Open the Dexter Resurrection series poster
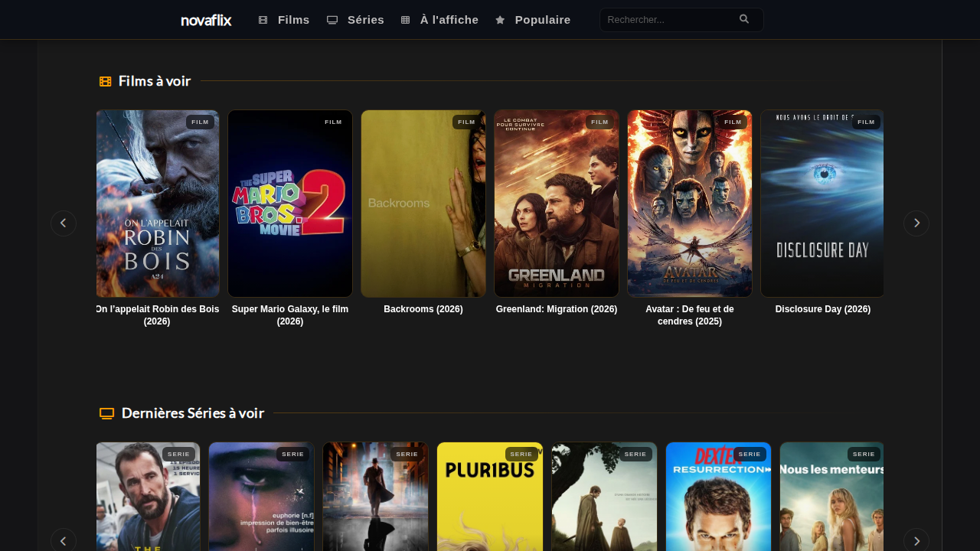The image size is (980, 551). click(x=718, y=497)
